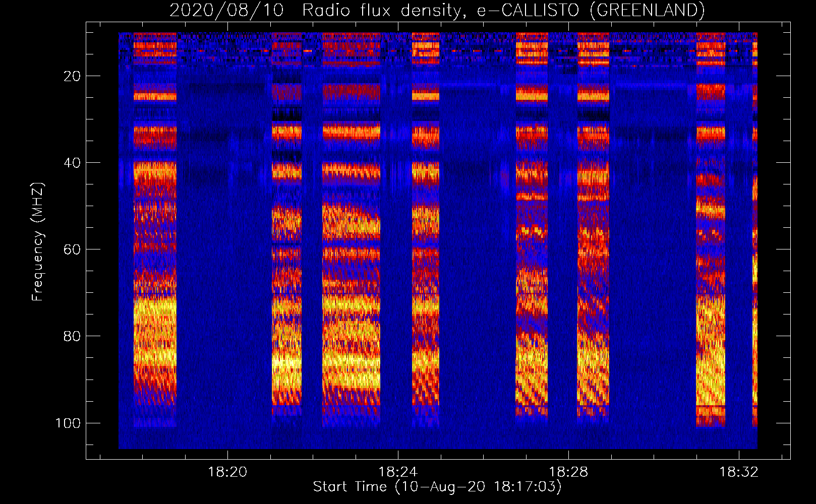This screenshot has height=504, width=816.
Task: Click the 18:32 time tick label
Action: coord(739,472)
